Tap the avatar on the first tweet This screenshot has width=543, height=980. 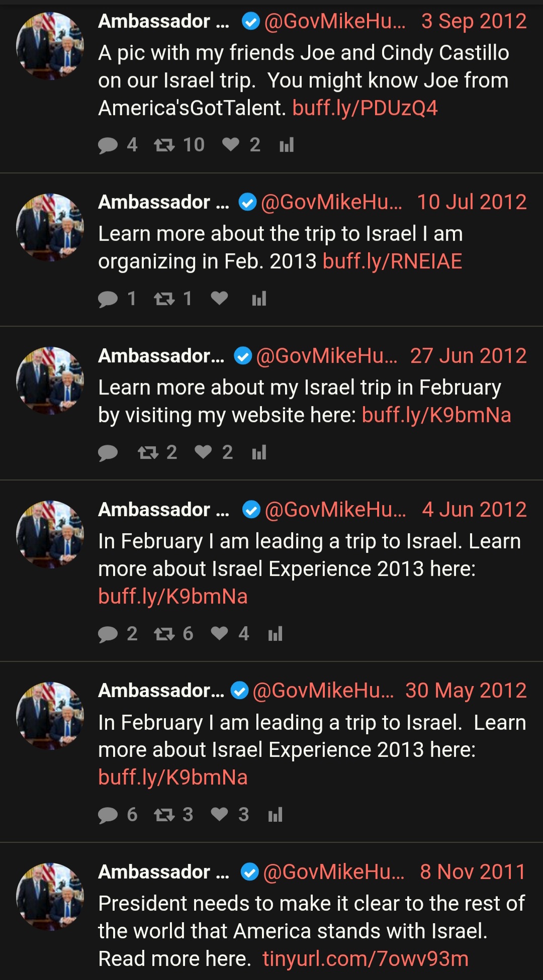(50, 46)
